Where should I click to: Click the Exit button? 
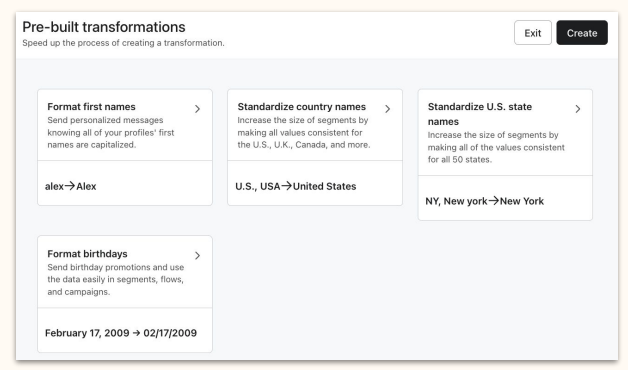pos(533,33)
